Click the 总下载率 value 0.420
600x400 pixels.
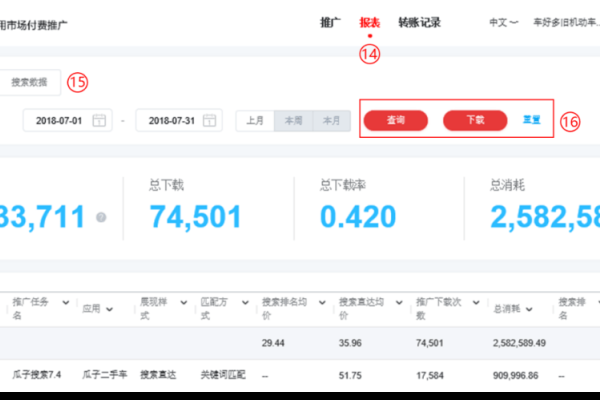click(358, 217)
